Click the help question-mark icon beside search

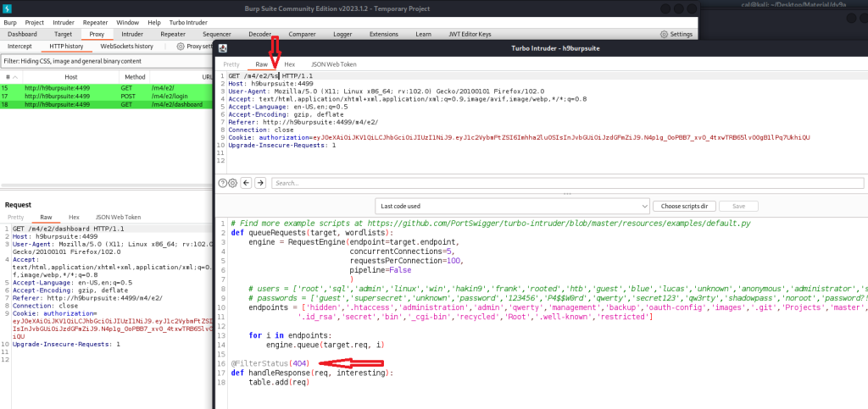[223, 183]
